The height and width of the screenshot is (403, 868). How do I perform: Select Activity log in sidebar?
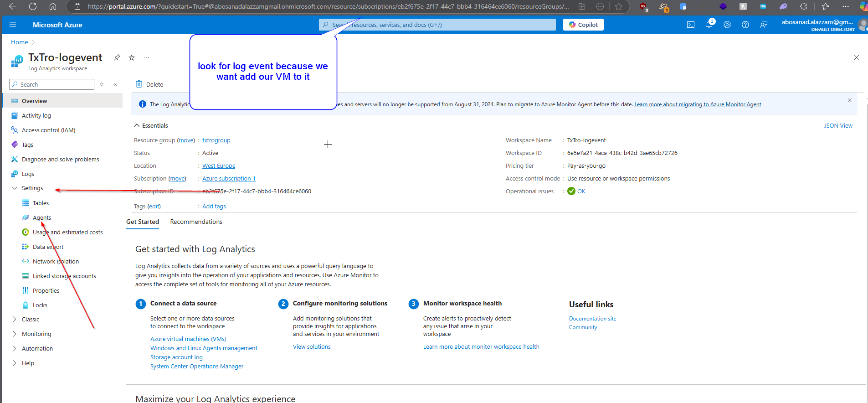coord(36,115)
